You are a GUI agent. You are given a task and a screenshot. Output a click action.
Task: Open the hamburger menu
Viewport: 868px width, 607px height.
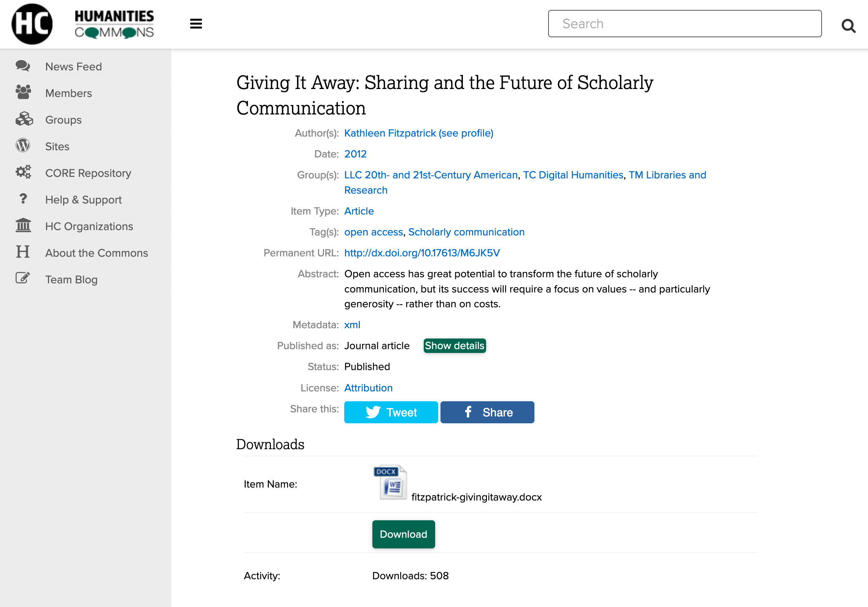[x=196, y=24]
